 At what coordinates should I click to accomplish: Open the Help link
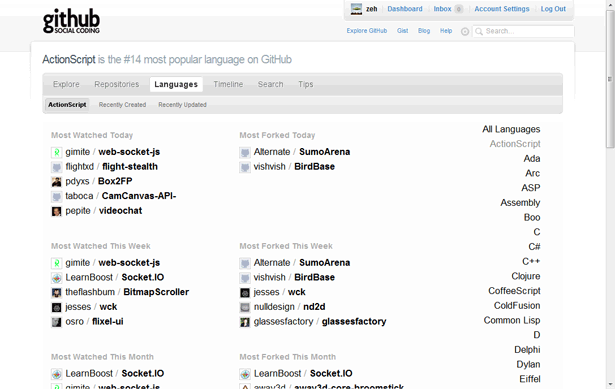tap(446, 31)
